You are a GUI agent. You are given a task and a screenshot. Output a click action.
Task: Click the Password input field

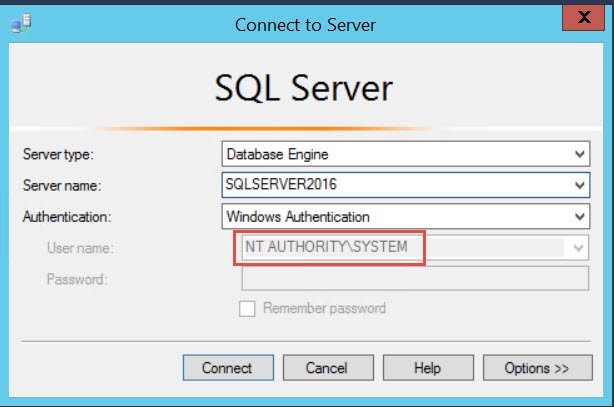click(x=415, y=279)
